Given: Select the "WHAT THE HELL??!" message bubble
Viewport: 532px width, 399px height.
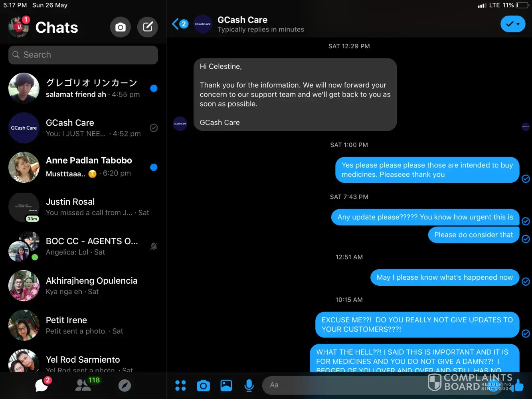Looking at the screenshot, I should pos(415,358).
